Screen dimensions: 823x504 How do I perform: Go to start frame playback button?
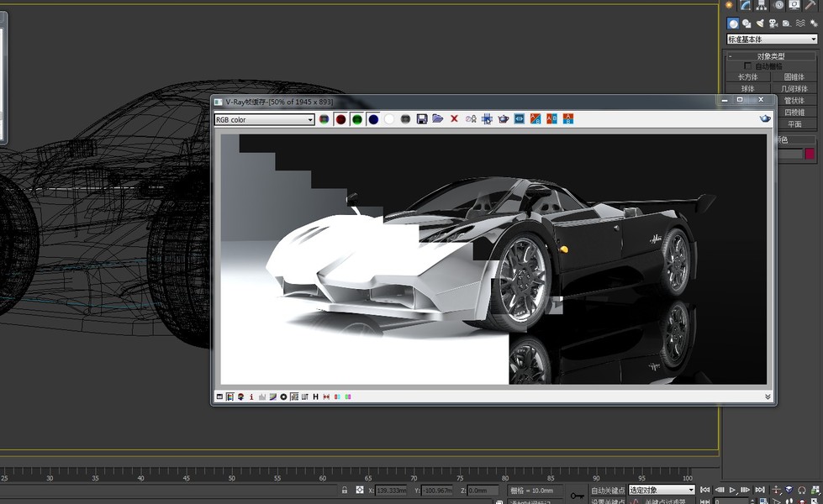705,490
